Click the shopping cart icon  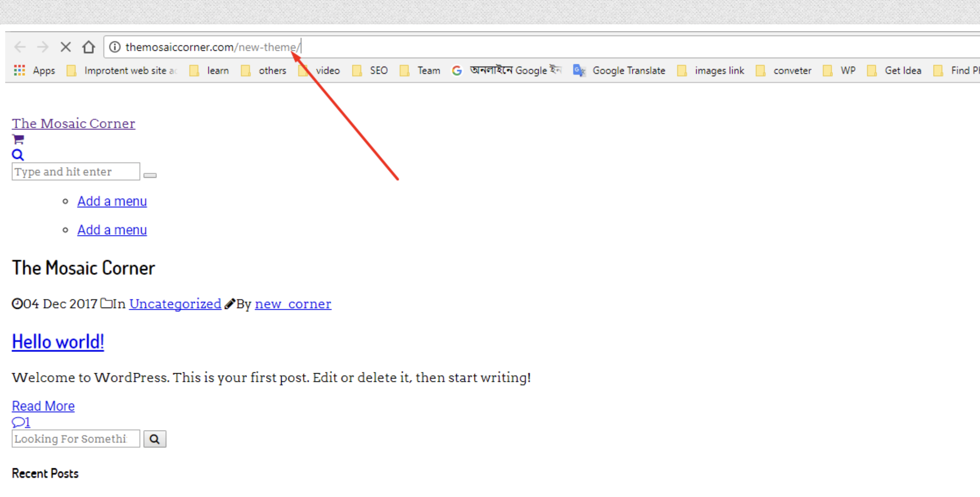point(18,139)
